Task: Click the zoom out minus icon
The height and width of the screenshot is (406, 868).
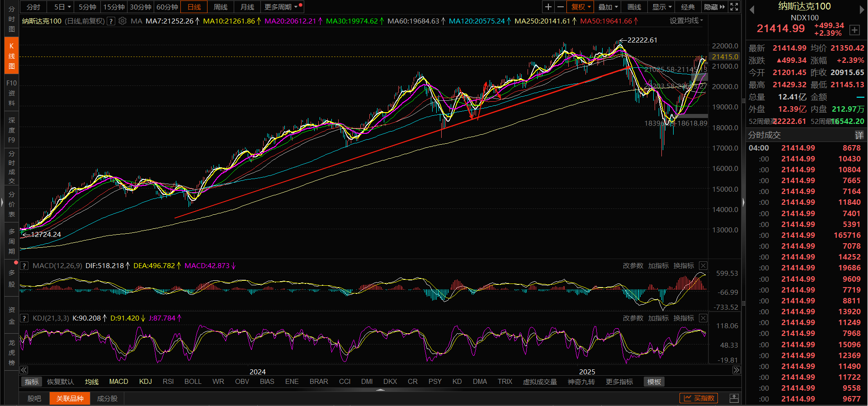Action: (561, 7)
